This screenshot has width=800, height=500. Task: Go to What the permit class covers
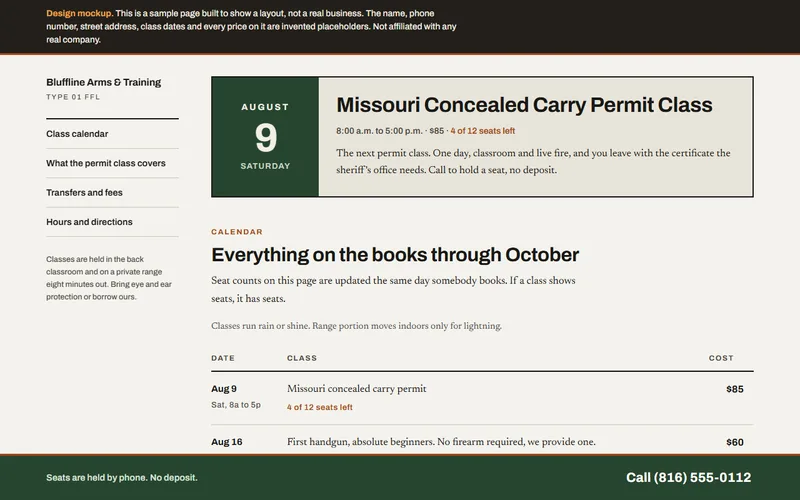click(106, 163)
